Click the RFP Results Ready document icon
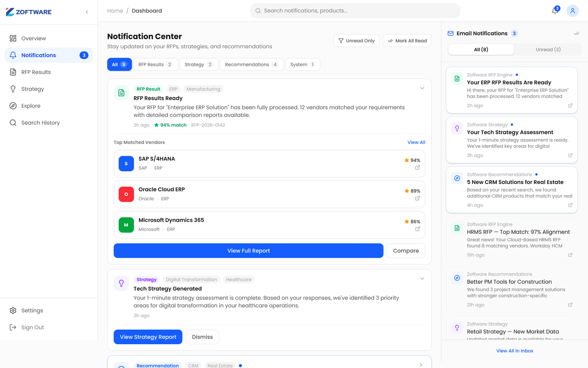Image resolution: width=588 pixels, height=368 pixels. [x=121, y=93]
